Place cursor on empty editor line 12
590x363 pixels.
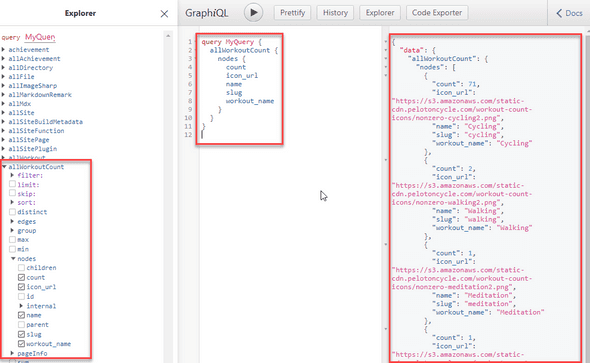click(241, 135)
